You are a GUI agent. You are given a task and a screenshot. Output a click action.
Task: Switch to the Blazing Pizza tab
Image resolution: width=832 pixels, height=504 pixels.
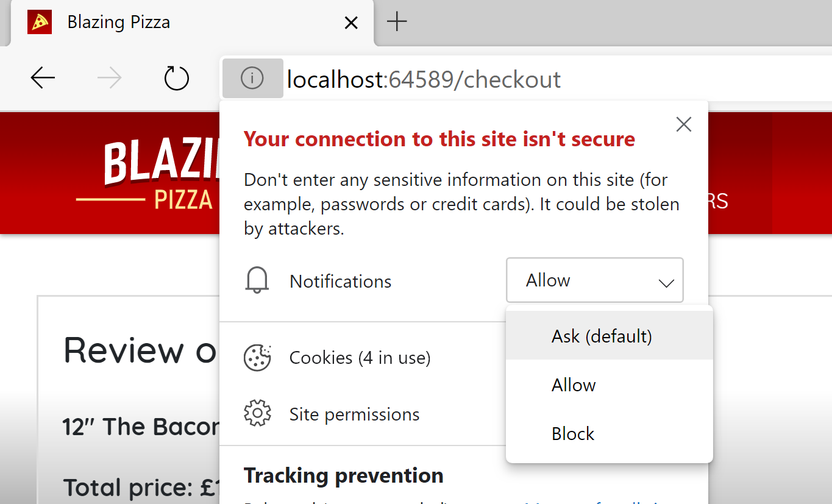pos(118,22)
